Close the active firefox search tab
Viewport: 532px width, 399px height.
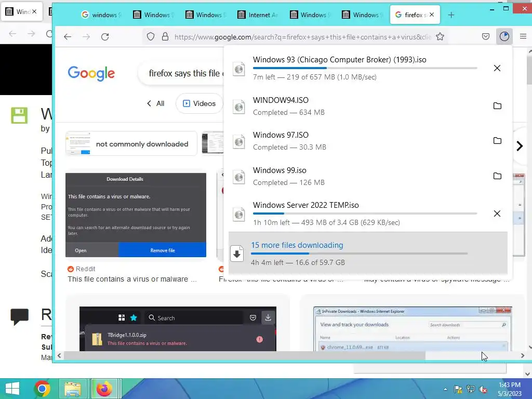(x=432, y=15)
